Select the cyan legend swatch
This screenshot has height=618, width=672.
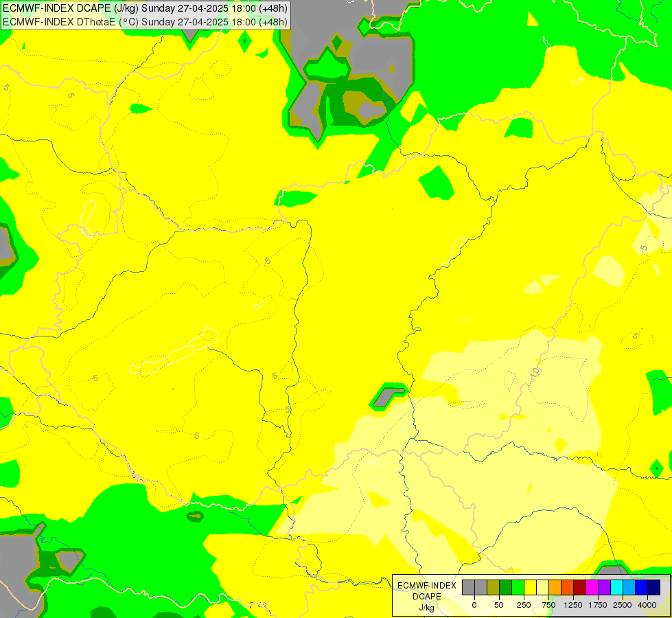point(616,587)
